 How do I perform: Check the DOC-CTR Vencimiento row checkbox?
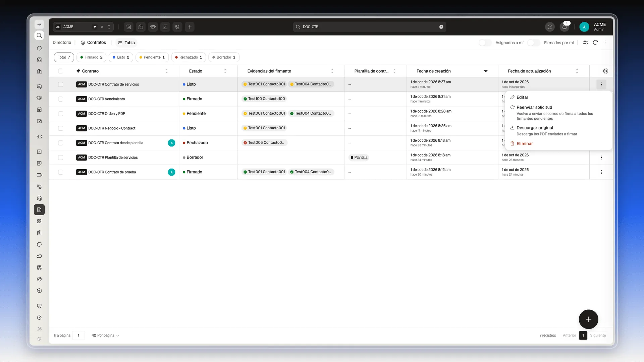60,99
